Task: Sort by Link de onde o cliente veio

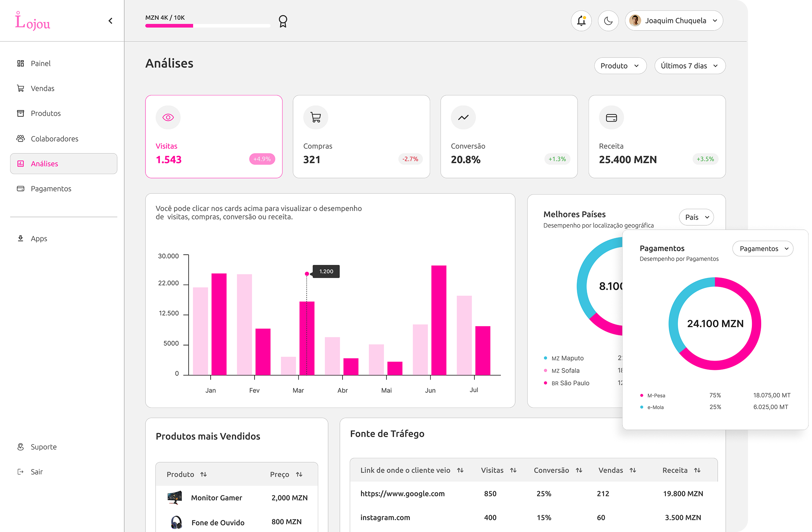Action: pyautogui.click(x=460, y=470)
